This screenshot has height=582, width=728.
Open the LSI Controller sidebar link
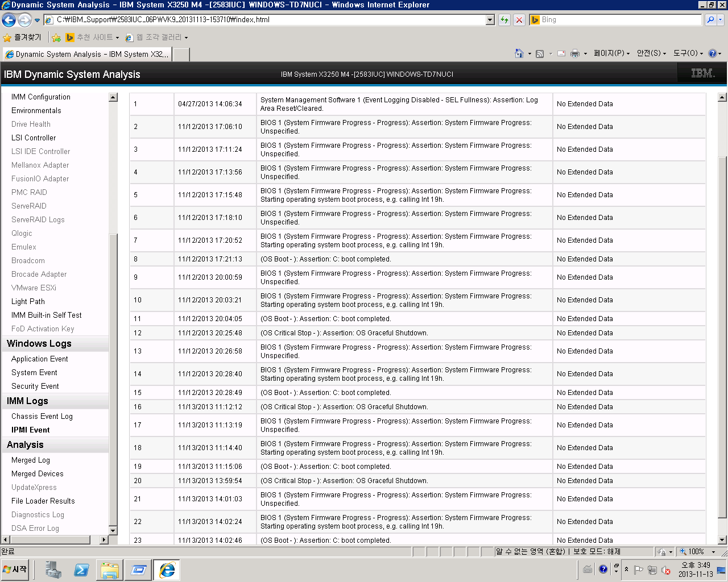pyautogui.click(x=34, y=138)
